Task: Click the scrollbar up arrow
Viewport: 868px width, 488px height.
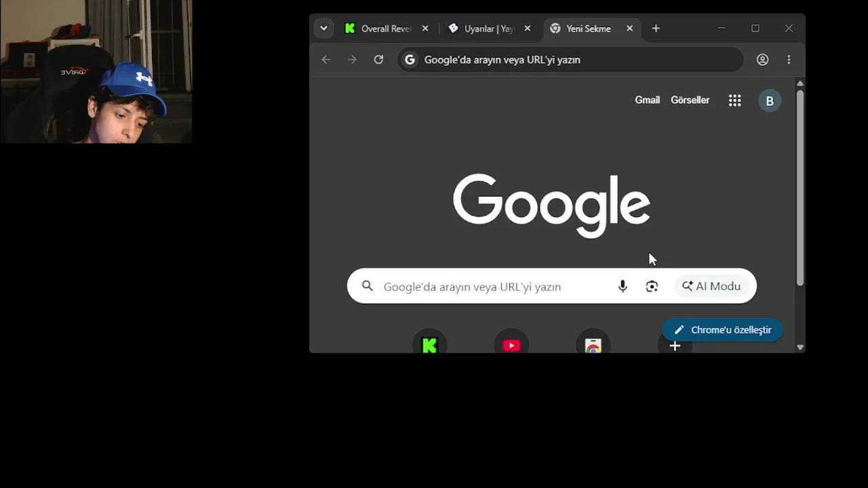Action: coord(800,83)
